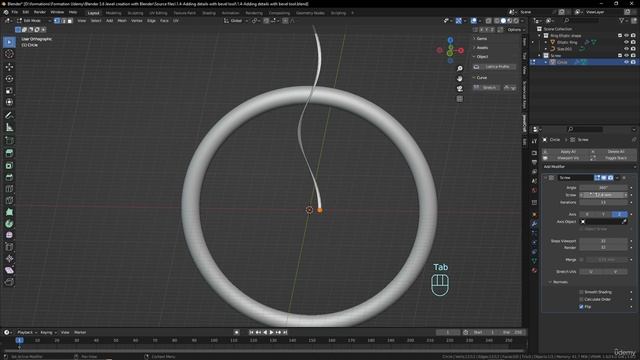Select the Annotate pencil tool
The width and height of the screenshot is (640, 360).
[x=9, y=116]
